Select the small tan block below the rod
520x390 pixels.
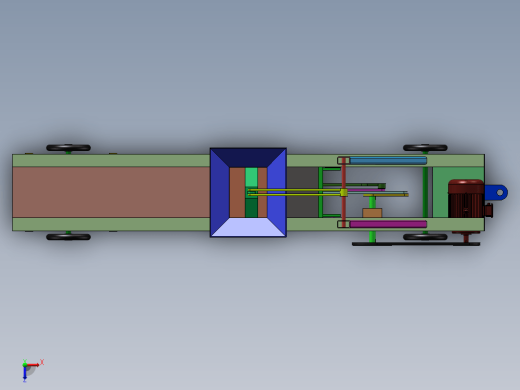tap(372, 213)
